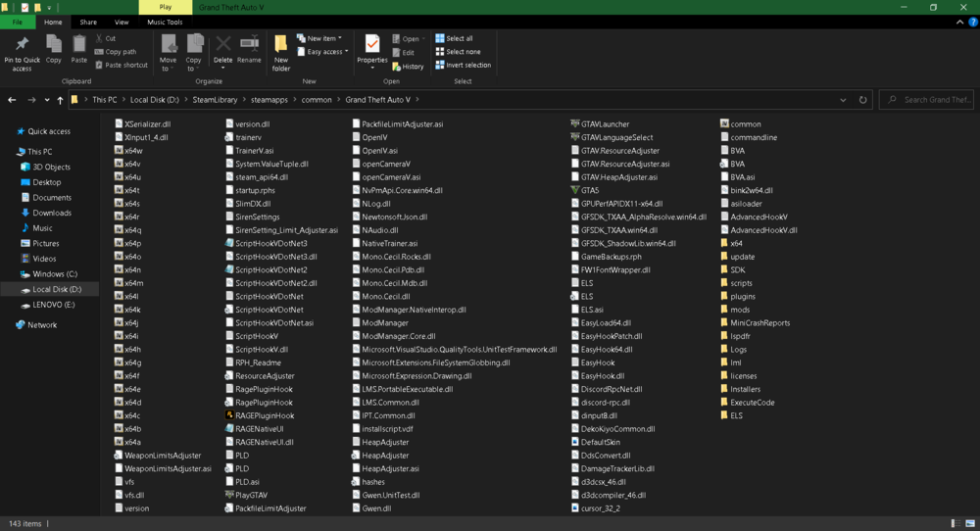Open the Easy access dropdown
Image resolution: width=980 pixels, height=531 pixels.
pos(322,52)
